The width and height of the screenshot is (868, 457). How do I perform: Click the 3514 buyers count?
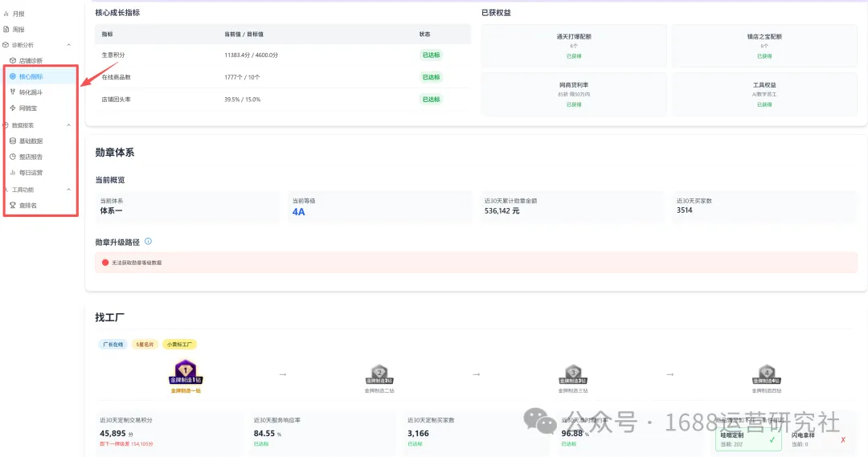coord(684,210)
